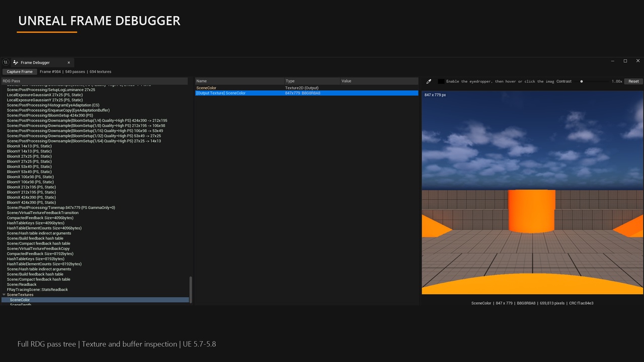Select BloomY 14x13 pass

pyautogui.click(x=29, y=151)
